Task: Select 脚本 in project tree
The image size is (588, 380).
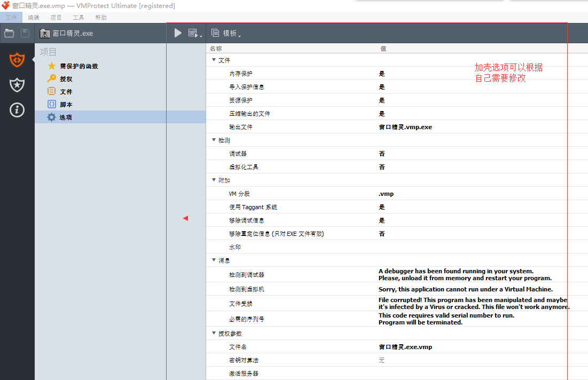Action: [66, 104]
